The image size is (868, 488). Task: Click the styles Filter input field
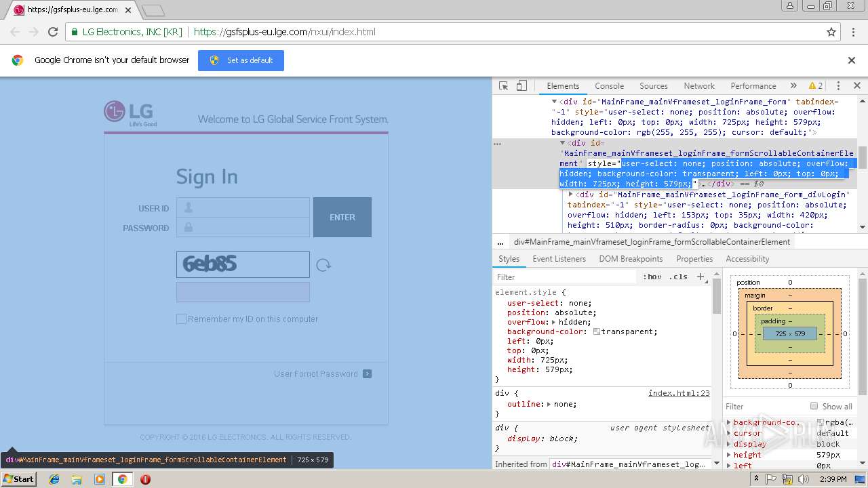coord(566,277)
